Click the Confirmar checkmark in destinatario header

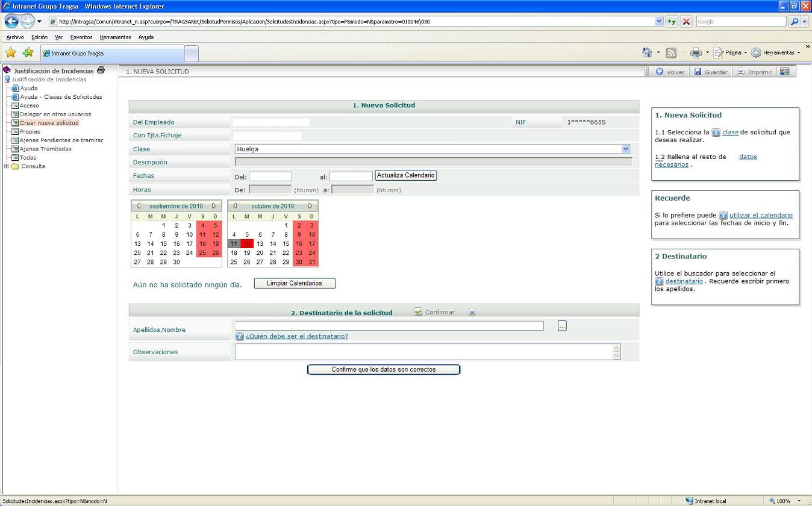418,312
